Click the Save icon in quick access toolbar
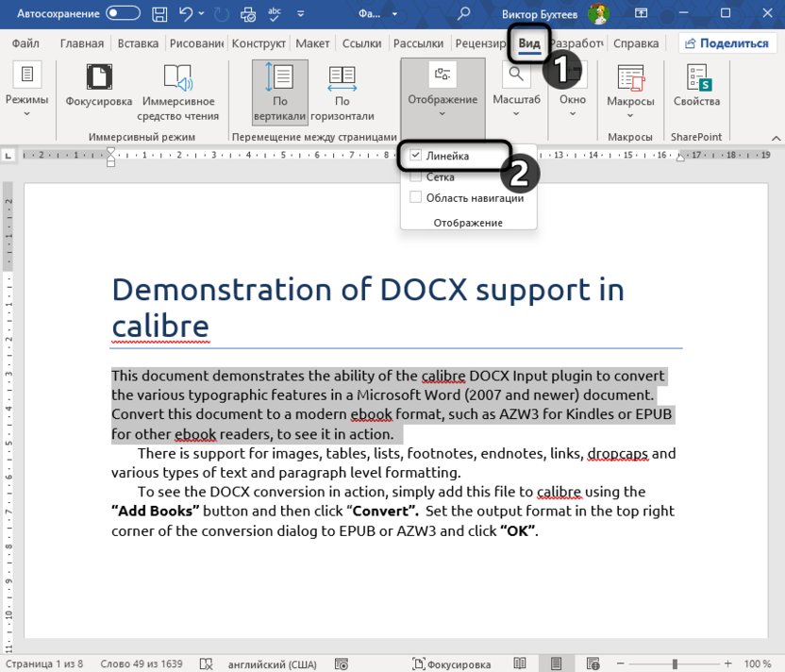 pos(159,13)
